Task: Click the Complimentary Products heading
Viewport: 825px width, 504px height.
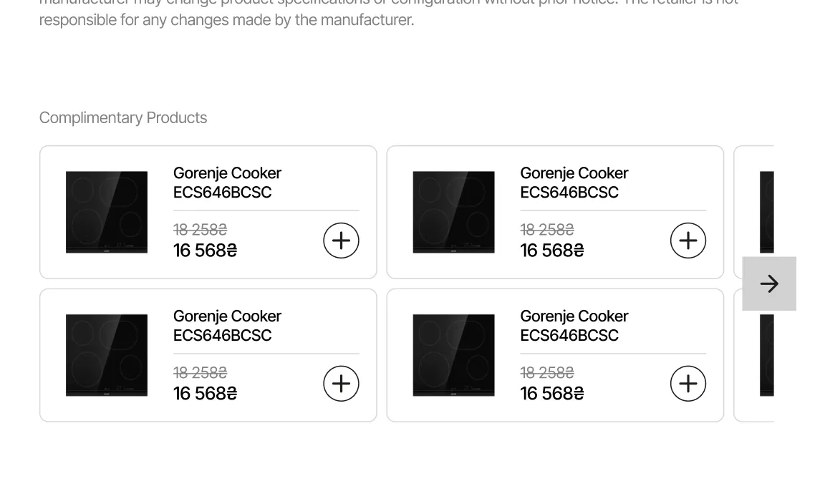Action: [122, 117]
